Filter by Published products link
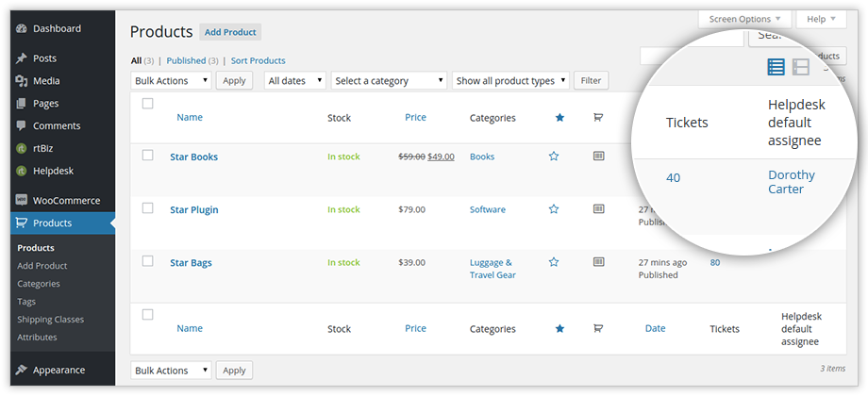Image resolution: width=868 pixels, height=396 pixels. 186,61
